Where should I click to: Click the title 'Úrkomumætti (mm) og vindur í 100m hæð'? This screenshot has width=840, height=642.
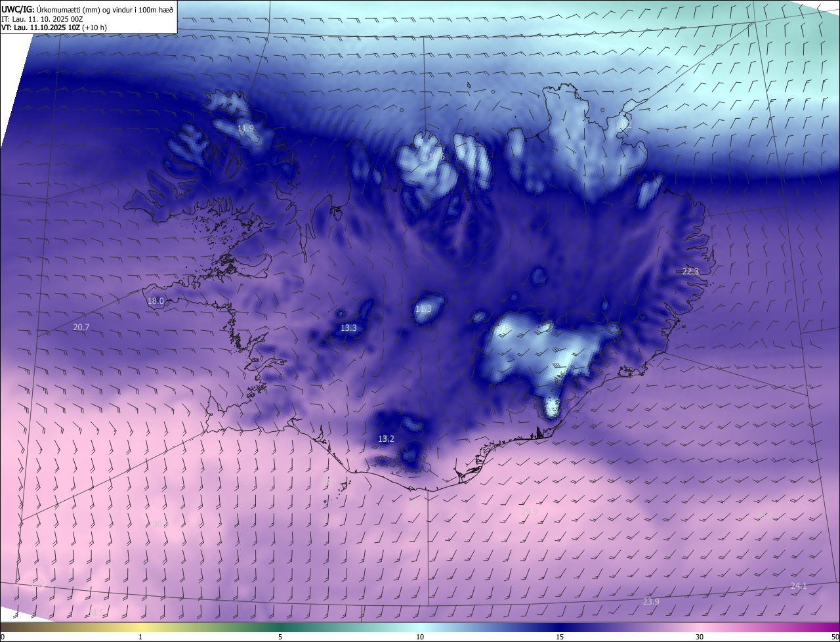coord(104,9)
